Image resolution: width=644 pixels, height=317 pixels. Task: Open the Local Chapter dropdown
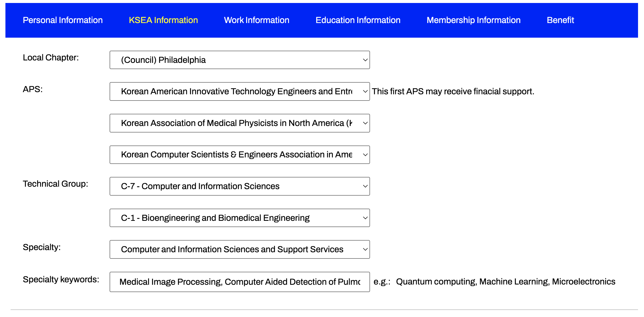click(240, 60)
